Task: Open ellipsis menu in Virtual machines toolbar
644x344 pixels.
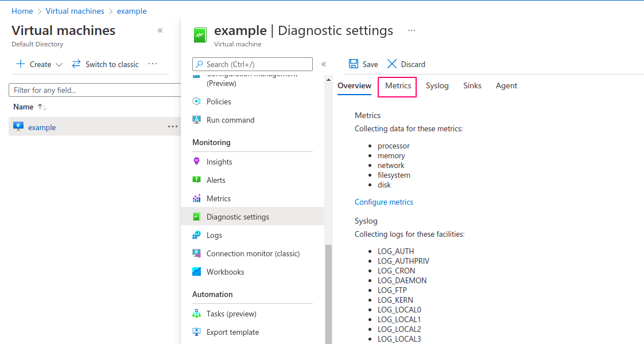Action: (153, 64)
